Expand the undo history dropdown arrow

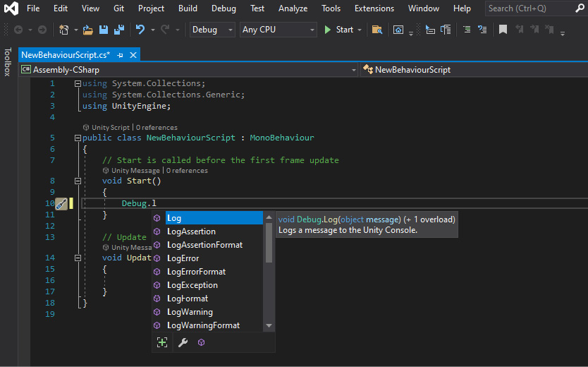152,30
